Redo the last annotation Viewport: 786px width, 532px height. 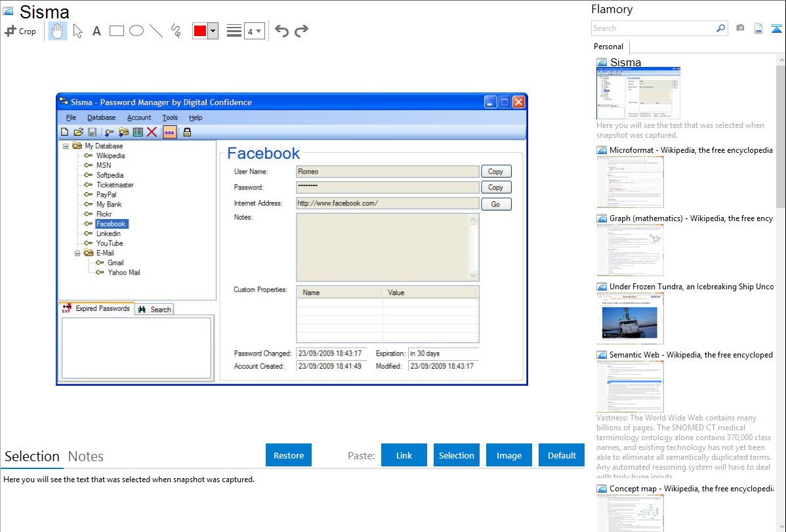[301, 31]
